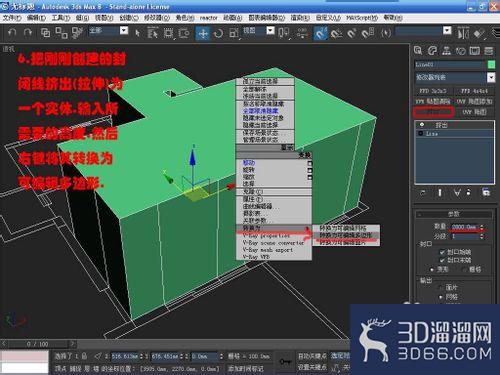The image size is (500, 375).
Task: Switch to the Modify command panel tab
Action: 432,51
